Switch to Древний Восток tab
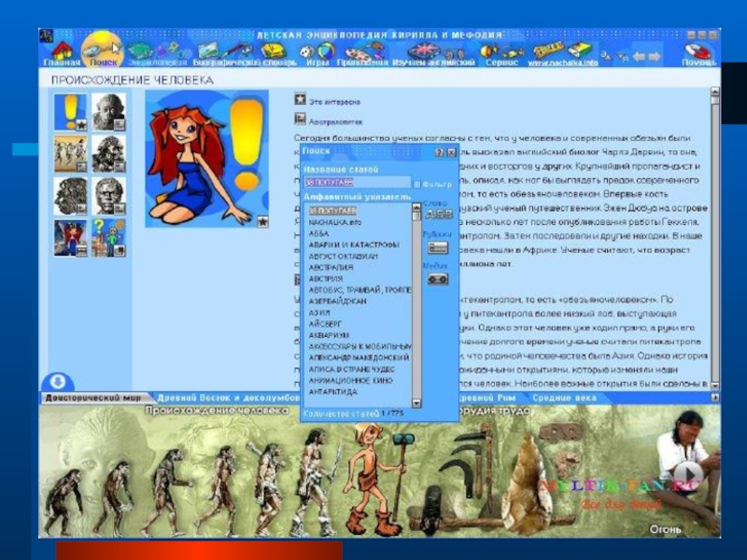Viewport: 747px width, 560px height. point(229,398)
